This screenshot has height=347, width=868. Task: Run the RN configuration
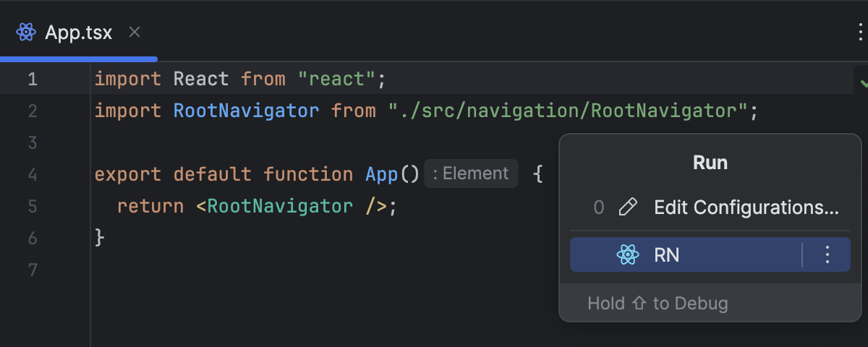(x=666, y=254)
